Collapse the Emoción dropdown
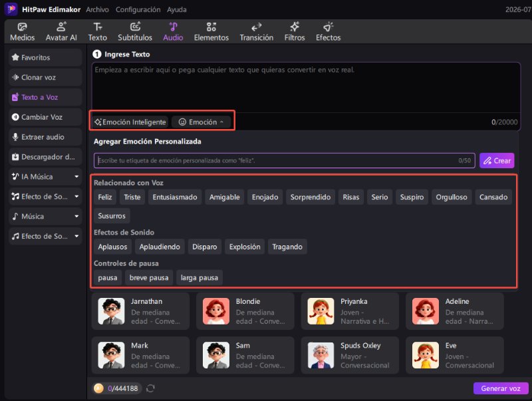The height and width of the screenshot is (401, 532). point(201,122)
